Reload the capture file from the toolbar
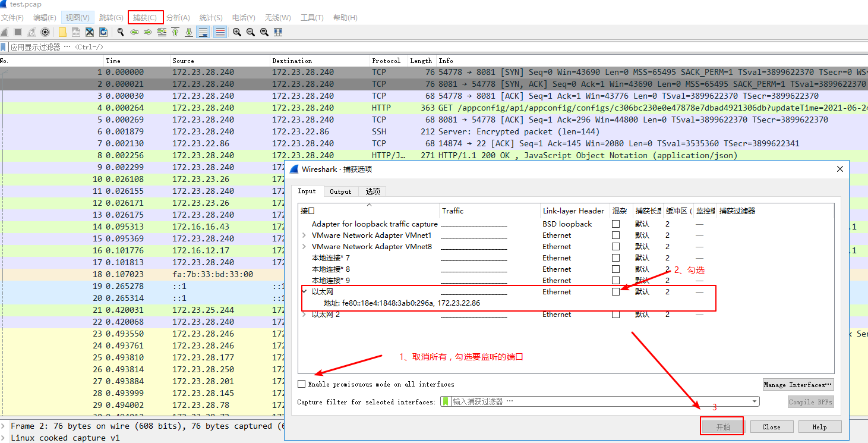The image size is (868, 443). tap(103, 32)
